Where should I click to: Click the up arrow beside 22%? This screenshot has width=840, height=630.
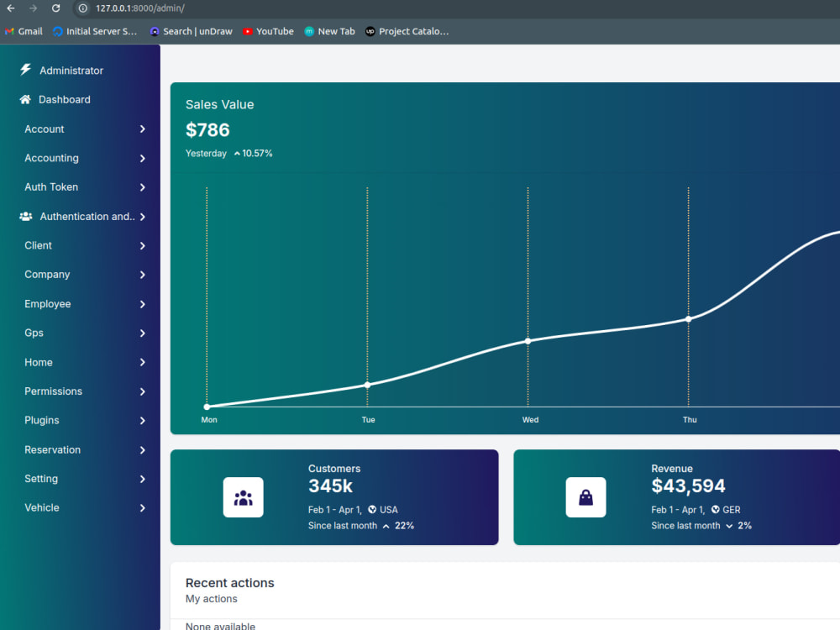[x=386, y=526]
